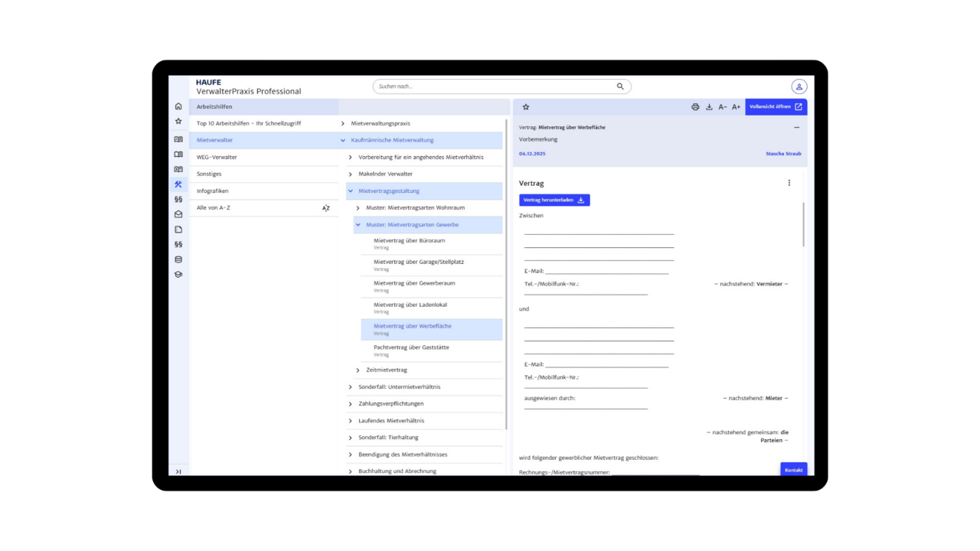Increase font size with A+ icon
The image size is (980, 551).
(736, 107)
